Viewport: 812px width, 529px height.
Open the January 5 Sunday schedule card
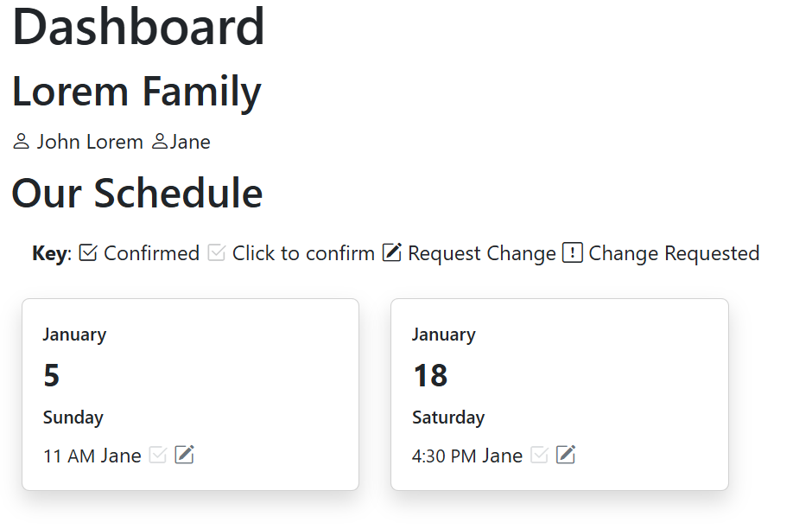(190, 394)
